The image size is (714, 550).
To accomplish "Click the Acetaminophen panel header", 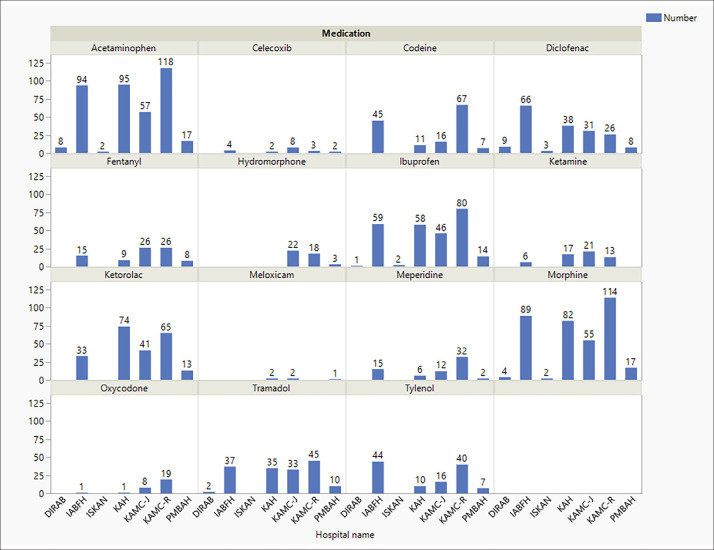I will [x=124, y=48].
